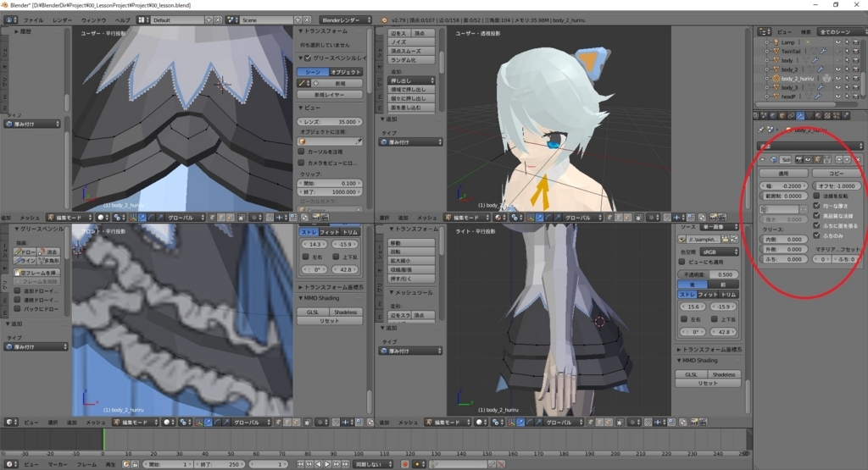The height and width of the screenshot is (470, 868).
Task: Click the modifier edit-mode display icon
Action: pyautogui.click(x=817, y=159)
